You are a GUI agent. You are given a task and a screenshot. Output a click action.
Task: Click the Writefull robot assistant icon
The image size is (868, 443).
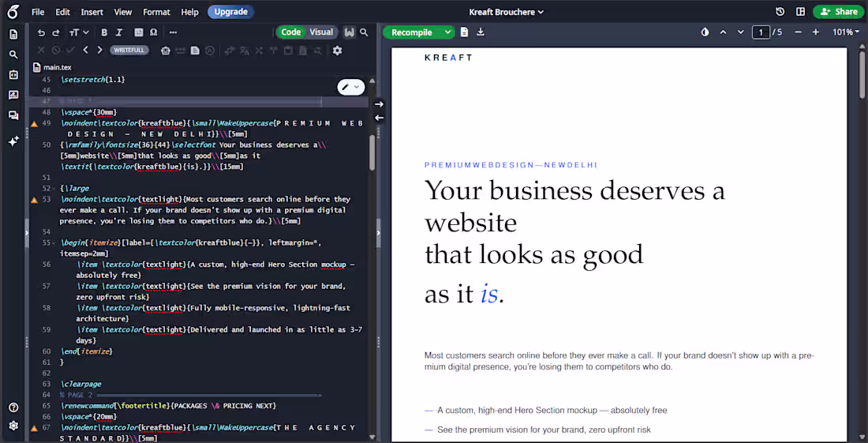pyautogui.click(x=165, y=51)
